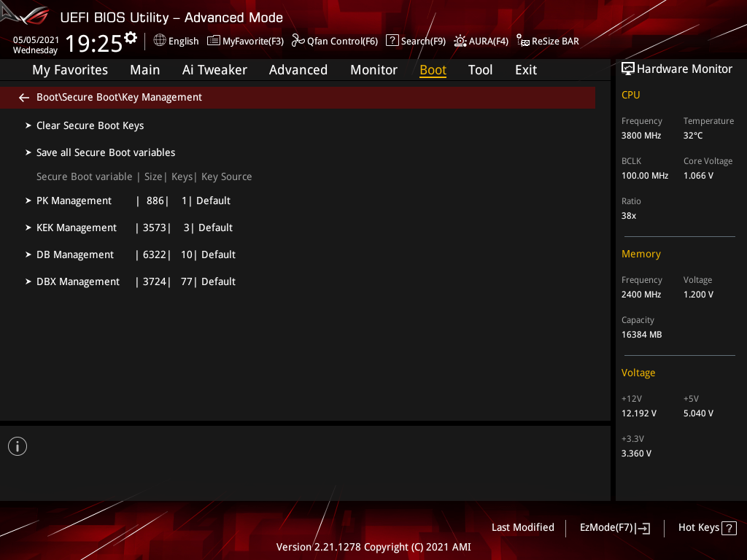Click CPU frequency 3800 MHz value
This screenshot has height=560, width=747.
[640, 136]
